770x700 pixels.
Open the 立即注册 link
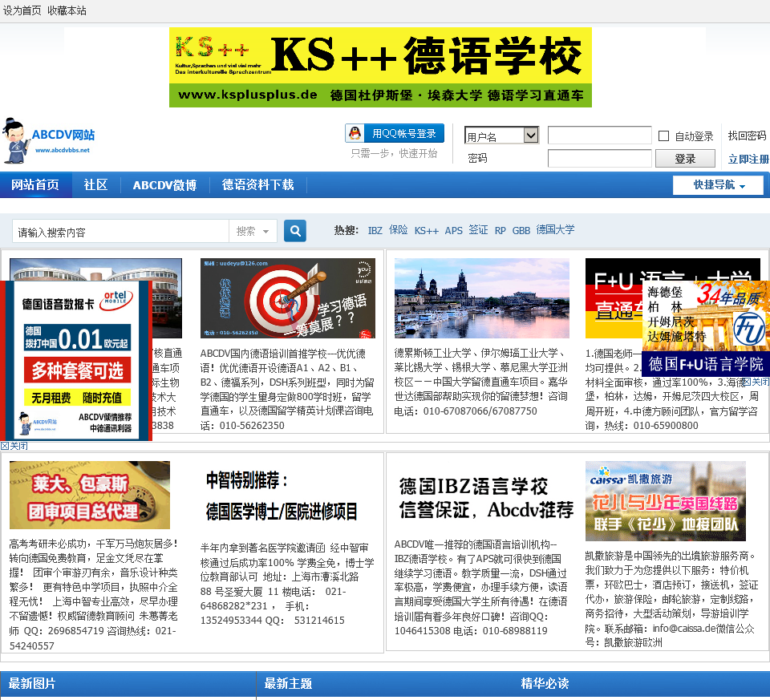(x=748, y=159)
